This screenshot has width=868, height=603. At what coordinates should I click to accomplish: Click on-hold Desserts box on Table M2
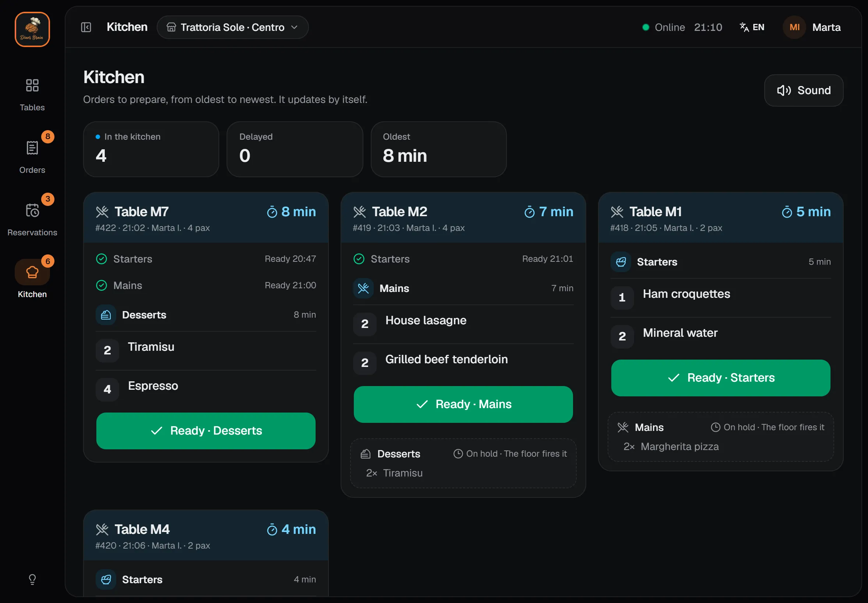point(463,463)
